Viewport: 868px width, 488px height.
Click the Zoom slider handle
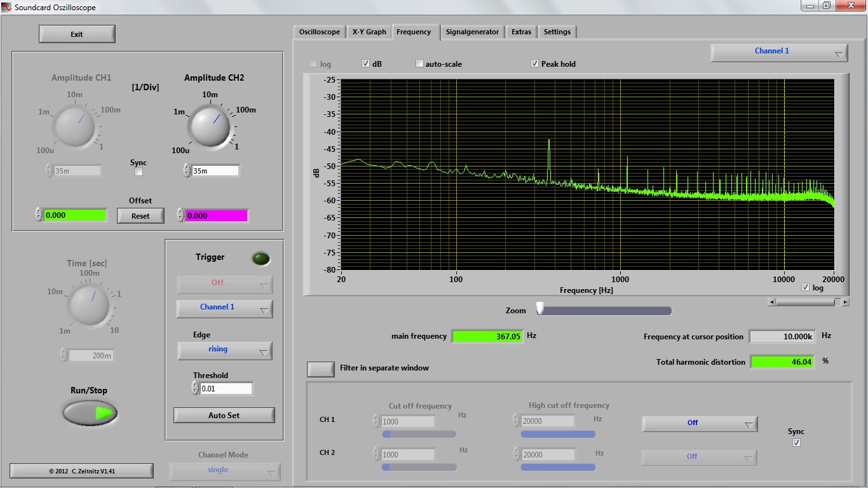(540, 309)
